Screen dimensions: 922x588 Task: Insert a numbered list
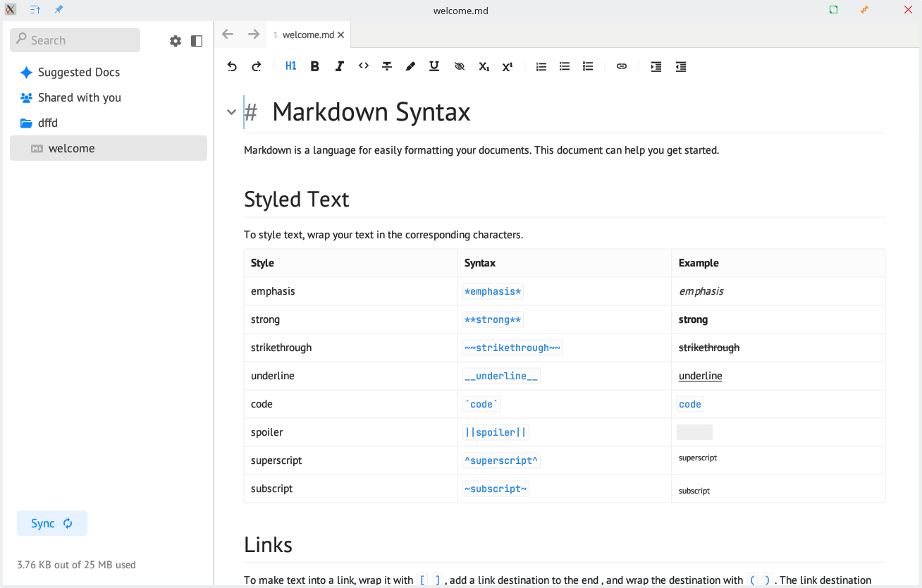[x=541, y=66]
